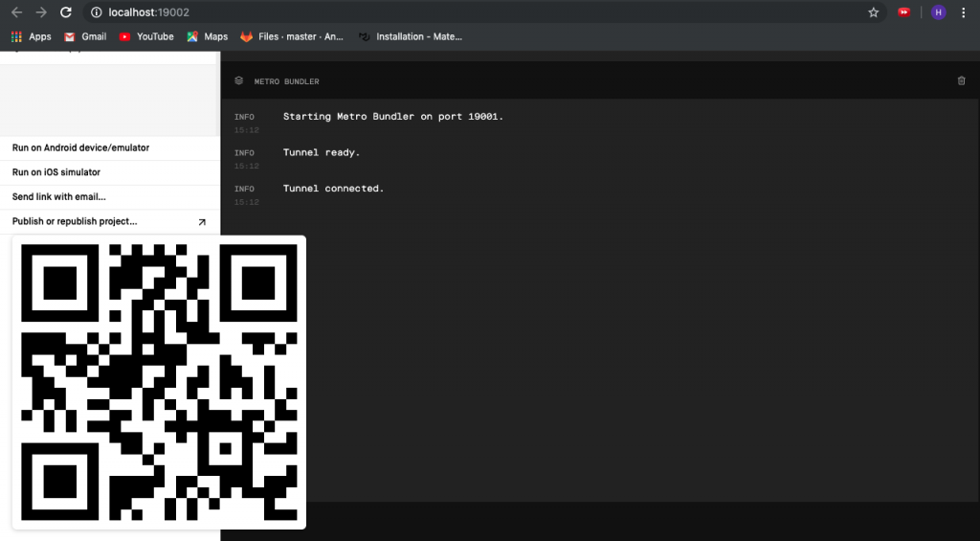Open the Apps bookmark shortcut

pyautogui.click(x=32, y=37)
